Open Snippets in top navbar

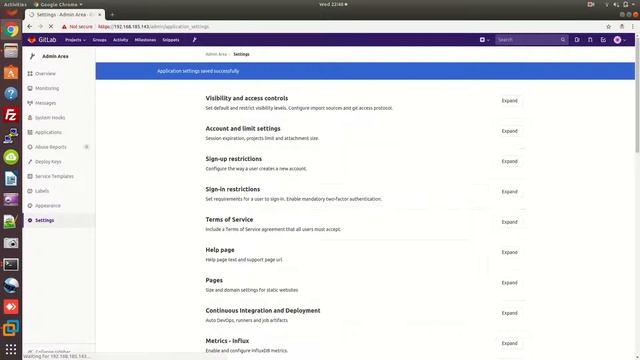click(171, 40)
